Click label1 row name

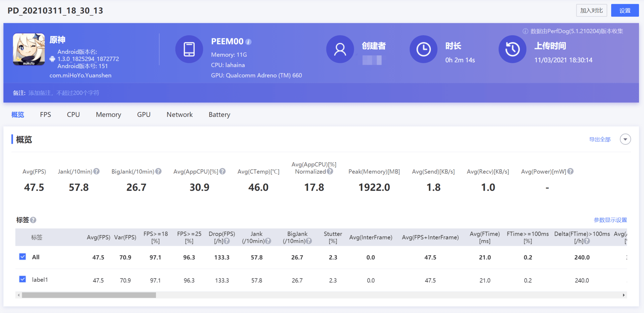[40, 280]
